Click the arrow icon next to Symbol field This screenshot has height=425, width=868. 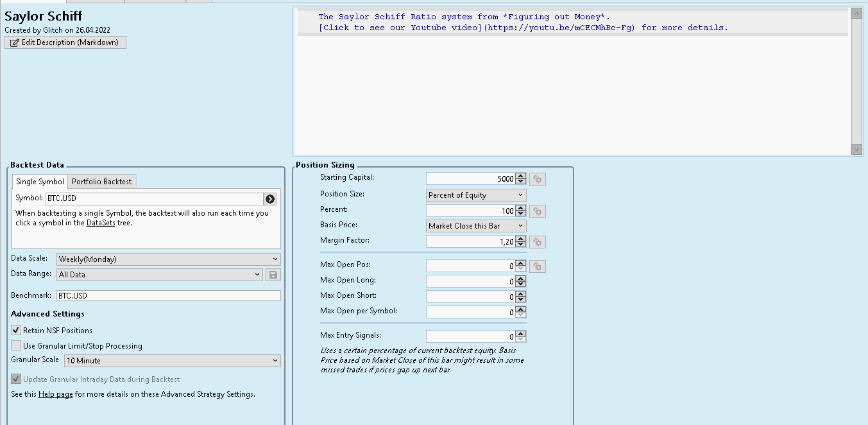(270, 199)
